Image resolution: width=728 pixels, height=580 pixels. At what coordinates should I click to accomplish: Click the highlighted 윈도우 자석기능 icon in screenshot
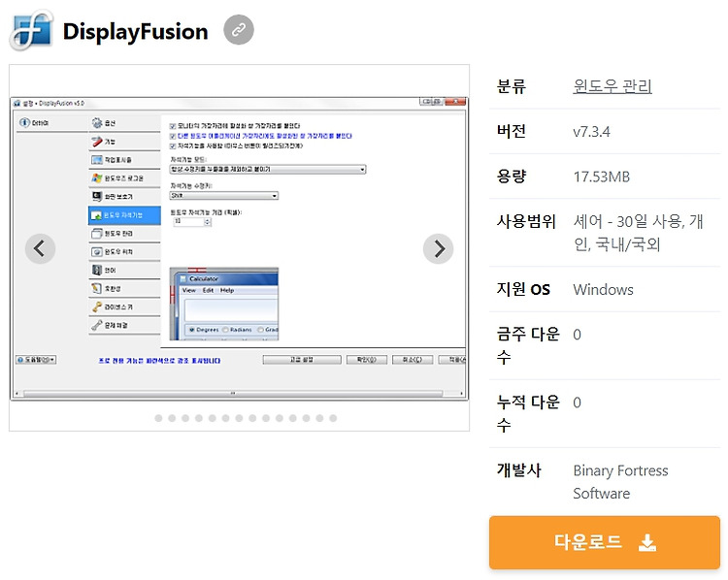96,215
